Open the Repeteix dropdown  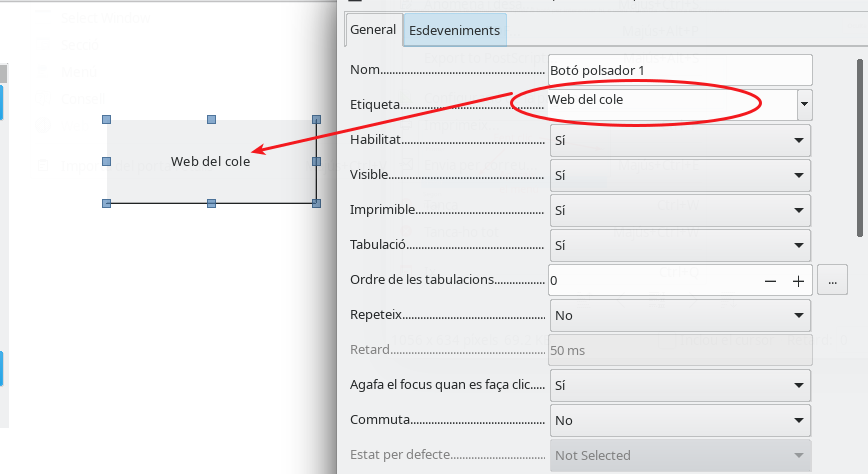click(680, 315)
